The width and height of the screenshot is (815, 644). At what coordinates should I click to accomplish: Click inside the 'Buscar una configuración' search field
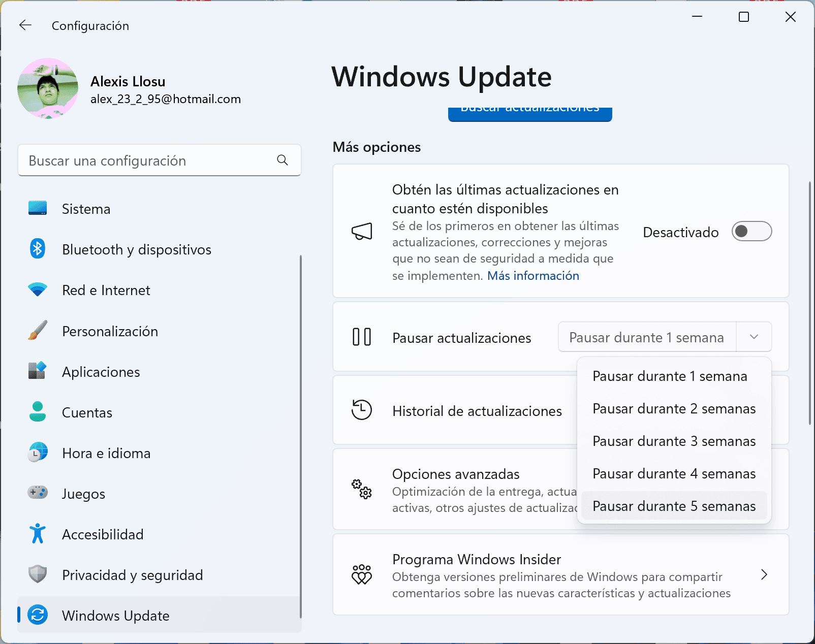152,160
